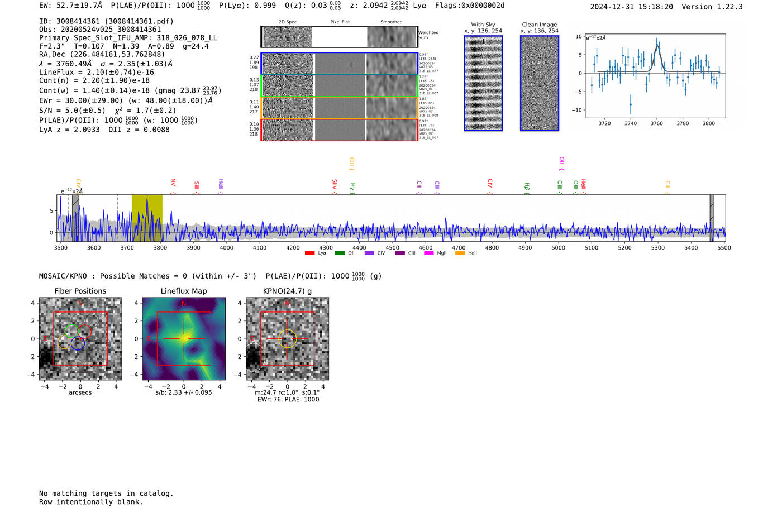Viewport: 782px width, 532px height.
Task: Click the m:24.7 rc:1.0" caption
Action: (287, 392)
